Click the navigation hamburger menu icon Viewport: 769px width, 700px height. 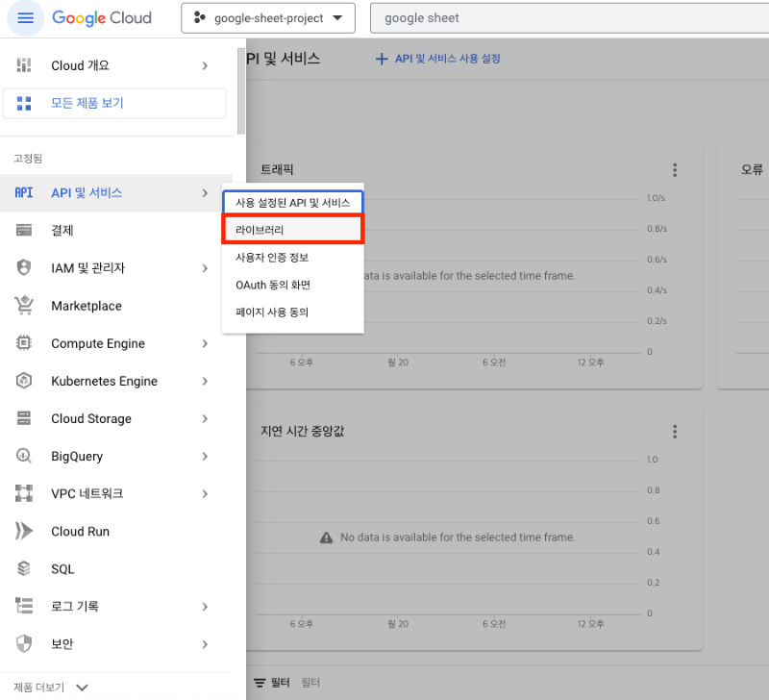pos(26,17)
